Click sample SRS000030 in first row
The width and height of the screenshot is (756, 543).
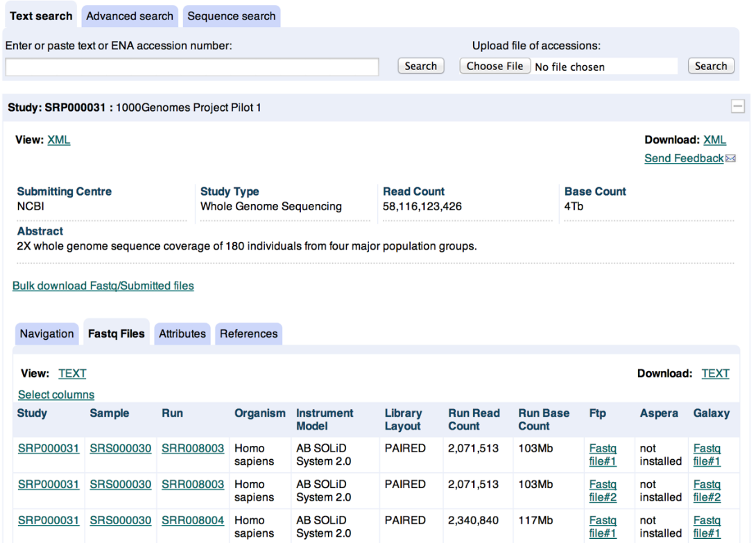click(121, 449)
